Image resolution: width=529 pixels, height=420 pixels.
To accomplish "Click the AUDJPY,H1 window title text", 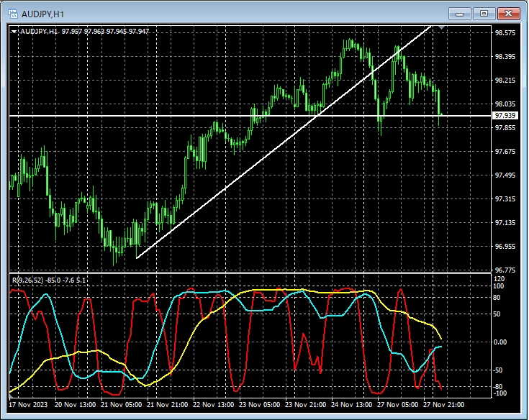I will 43,14.
